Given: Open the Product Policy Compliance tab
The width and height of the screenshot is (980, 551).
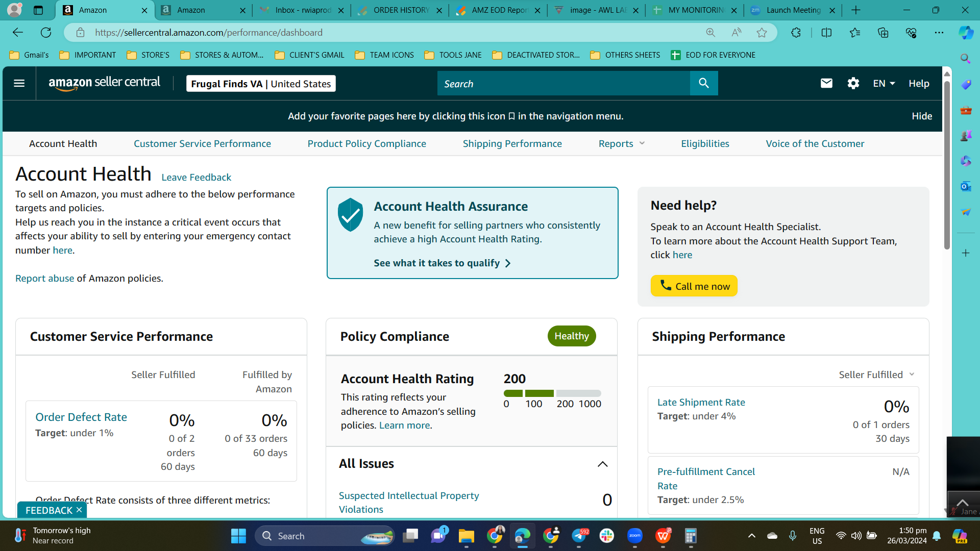Looking at the screenshot, I should coord(366,144).
